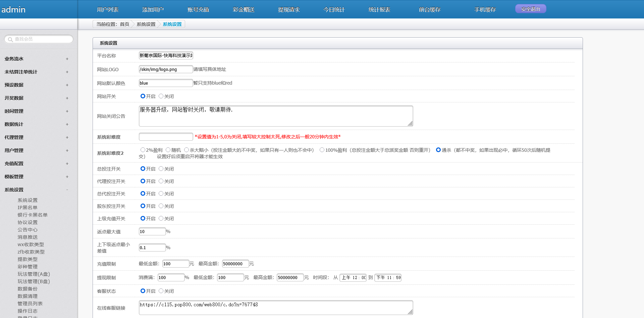Turn off 客服状态 by selecting 关闭
The image size is (644, 318).
(x=161, y=291)
